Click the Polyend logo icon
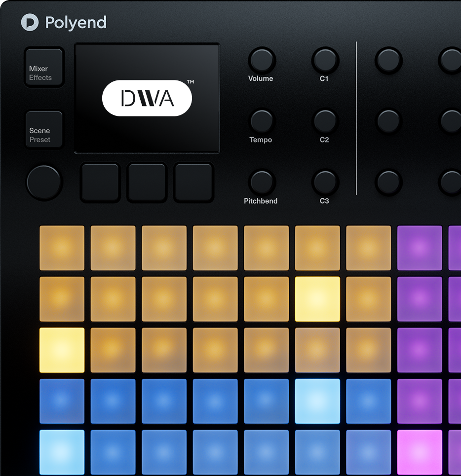The image size is (461, 476). [x=30, y=23]
